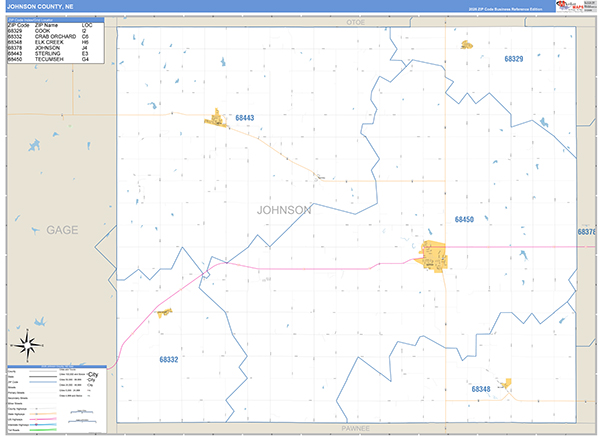Click the ZIP Code Index title bar
Viewport: 600px width, 436px height.
point(55,20)
